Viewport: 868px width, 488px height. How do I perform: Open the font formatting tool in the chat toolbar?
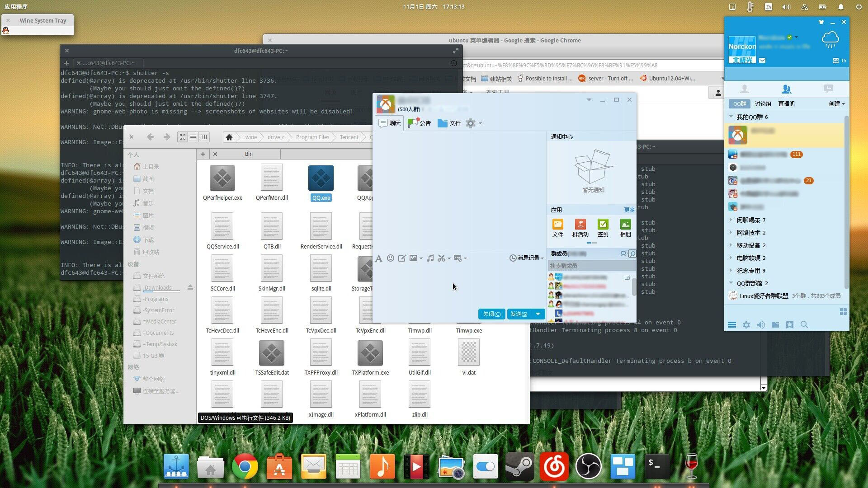coord(379,258)
